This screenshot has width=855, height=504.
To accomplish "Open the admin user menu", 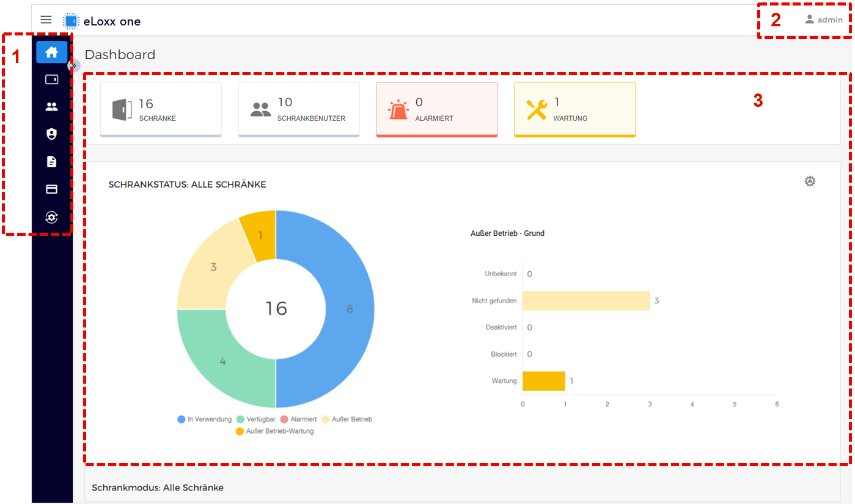I will pos(823,20).
